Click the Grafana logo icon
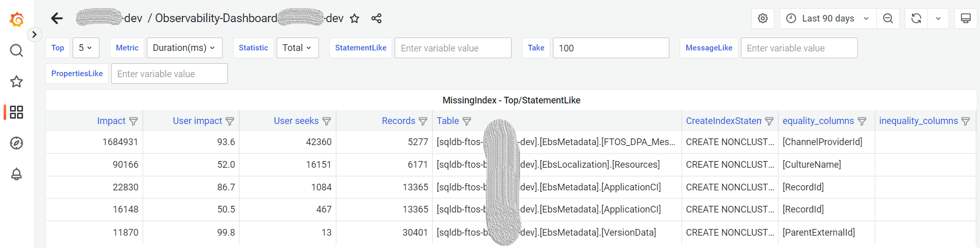The width and height of the screenshot is (980, 248). click(x=16, y=20)
